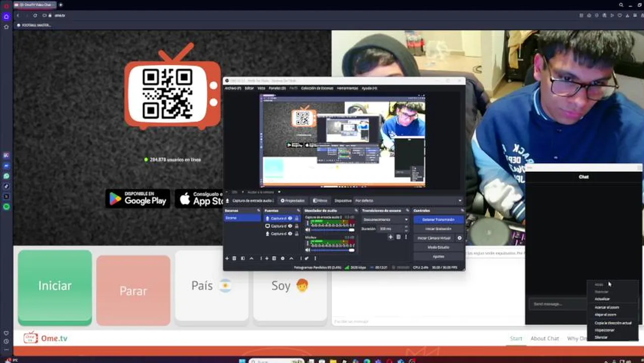Open source properties gear in Fuentes toolbar
The image size is (644, 363).
(283, 258)
